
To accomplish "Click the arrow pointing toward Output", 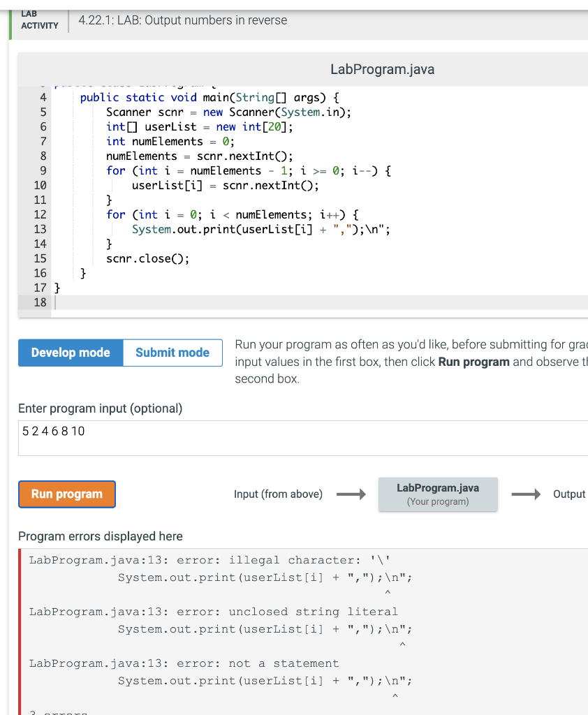I will coord(526,494).
